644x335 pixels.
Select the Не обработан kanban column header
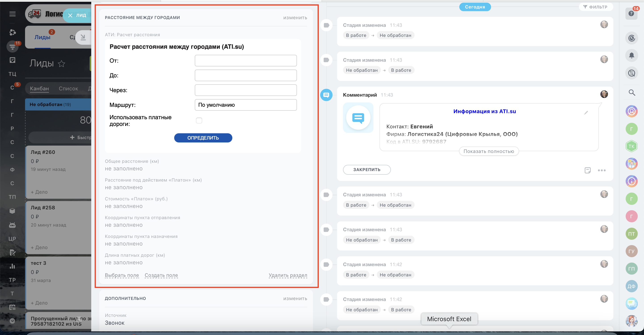(x=58, y=104)
